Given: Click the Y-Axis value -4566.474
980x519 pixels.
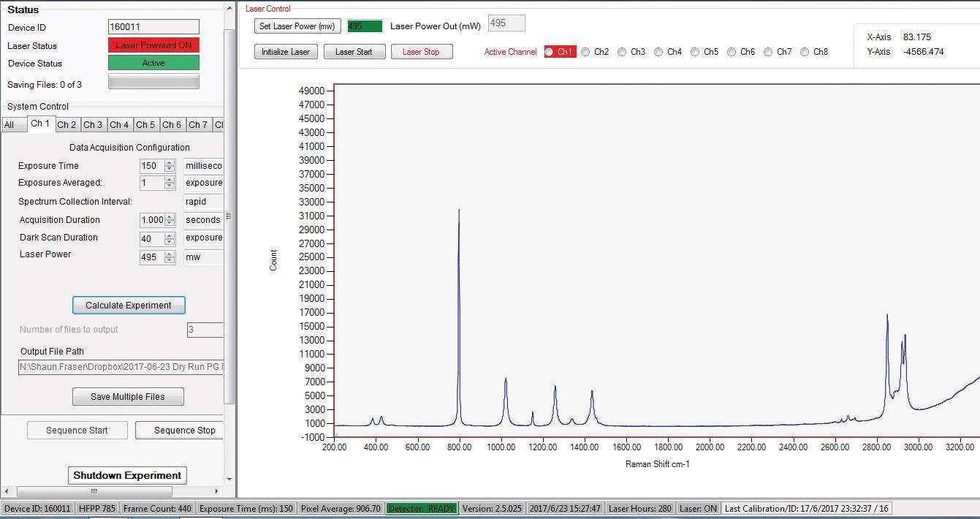Looking at the screenshot, I should click(923, 52).
